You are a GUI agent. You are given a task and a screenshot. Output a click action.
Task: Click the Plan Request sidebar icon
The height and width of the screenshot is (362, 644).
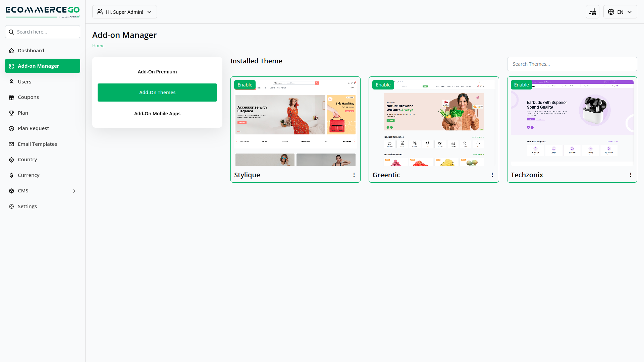point(11,128)
